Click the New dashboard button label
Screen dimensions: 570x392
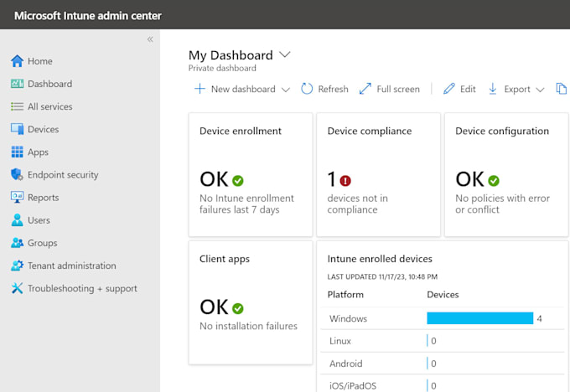243,89
